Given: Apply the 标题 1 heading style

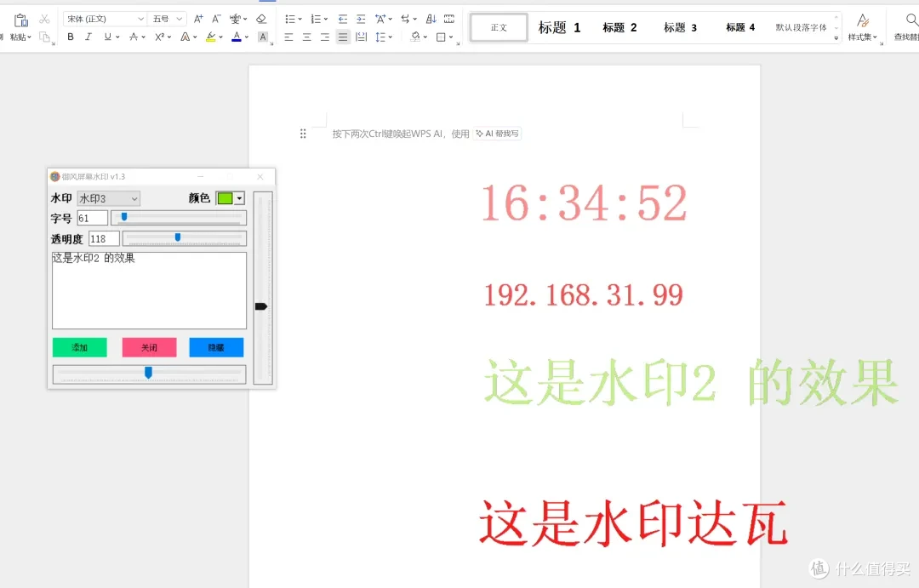Looking at the screenshot, I should click(x=559, y=27).
